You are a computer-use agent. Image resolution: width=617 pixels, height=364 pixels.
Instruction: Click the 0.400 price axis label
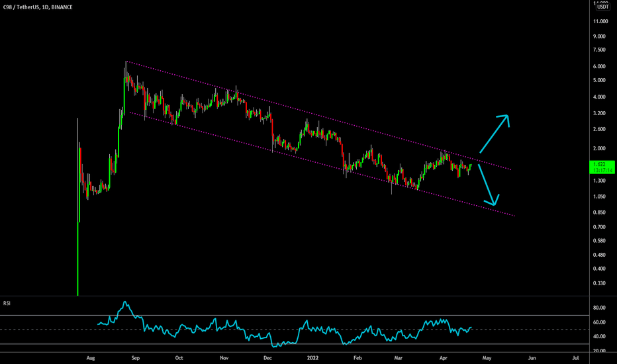[599, 269]
